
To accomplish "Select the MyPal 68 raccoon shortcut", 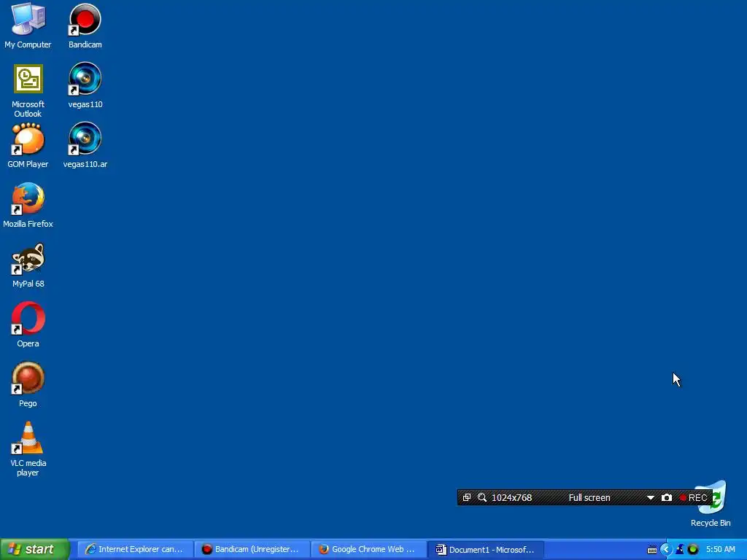I will point(28,265).
